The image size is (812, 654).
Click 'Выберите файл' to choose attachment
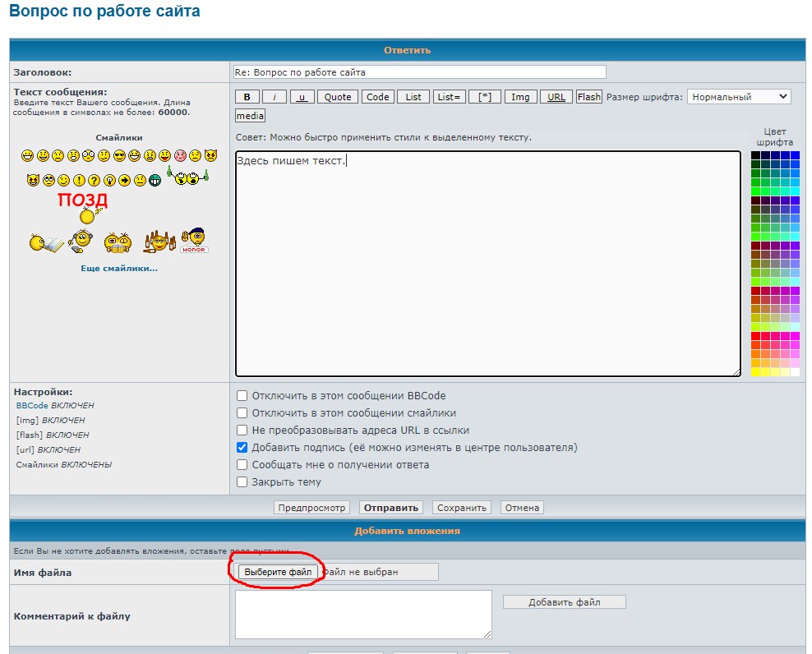click(278, 572)
